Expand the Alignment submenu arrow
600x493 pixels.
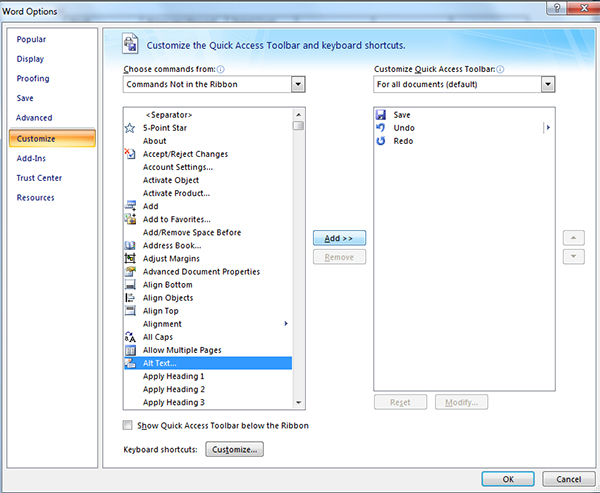(x=286, y=324)
